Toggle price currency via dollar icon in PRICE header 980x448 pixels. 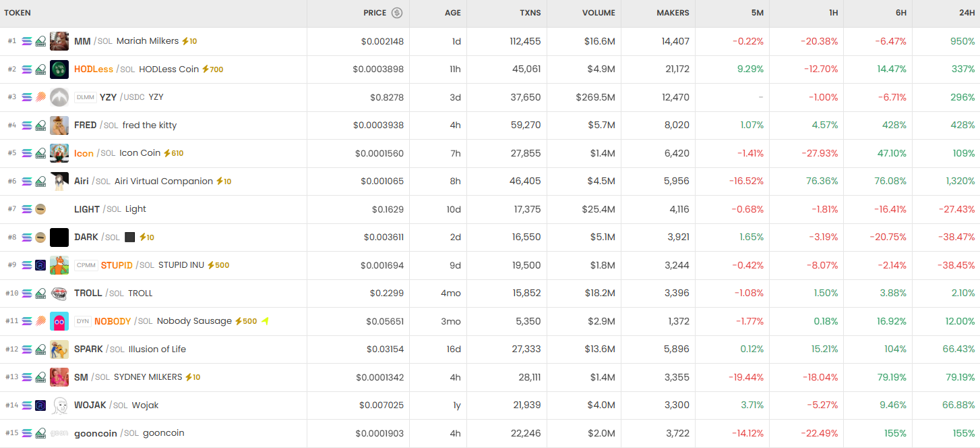pos(397,13)
